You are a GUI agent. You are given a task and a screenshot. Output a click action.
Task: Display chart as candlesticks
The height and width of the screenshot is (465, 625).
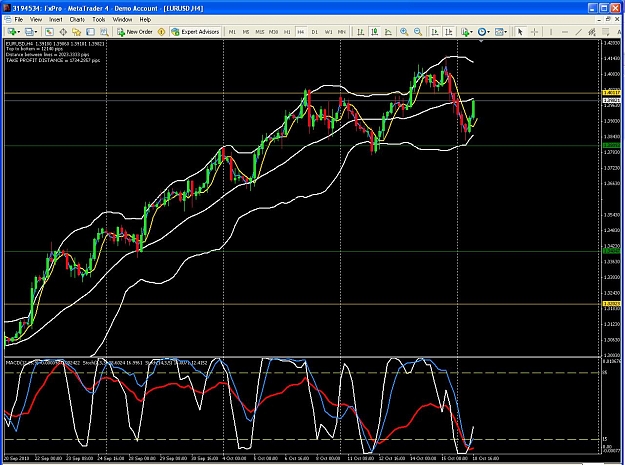tap(375, 32)
